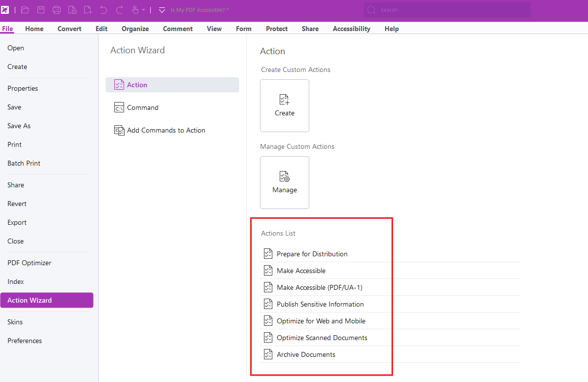
Task: Open the Protect tab
Action: tap(277, 29)
